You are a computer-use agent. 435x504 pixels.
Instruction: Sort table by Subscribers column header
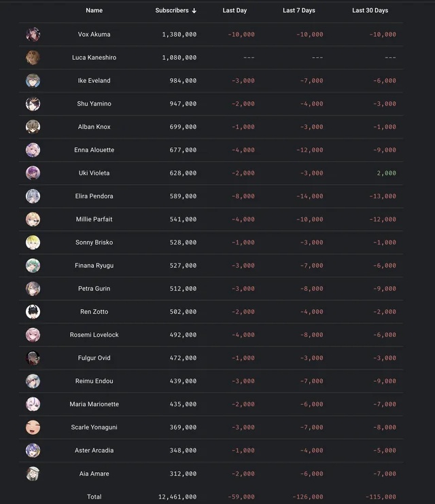[172, 10]
